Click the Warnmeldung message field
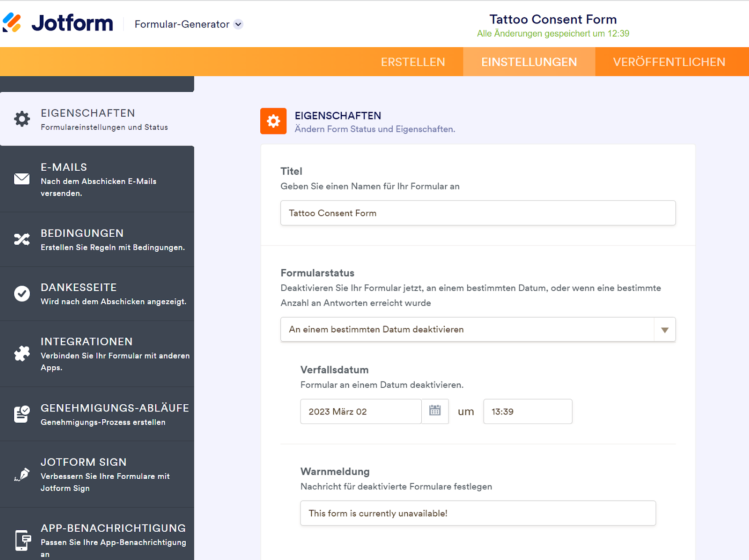Viewport: 749px width, 560px height. pos(477,513)
